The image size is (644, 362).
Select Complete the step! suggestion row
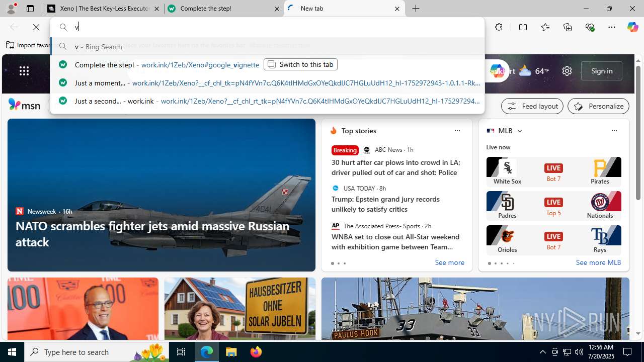click(267, 64)
